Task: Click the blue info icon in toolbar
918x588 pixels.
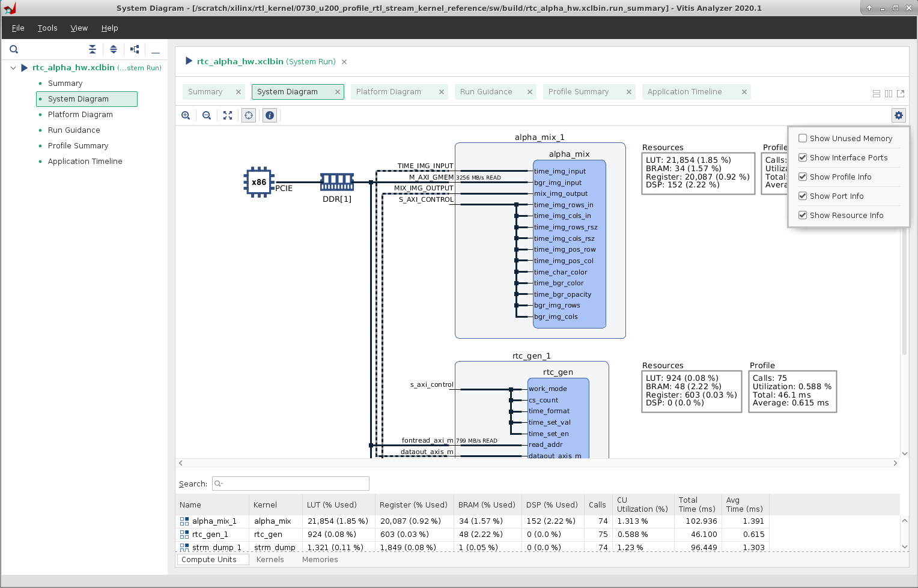Action: click(x=270, y=115)
